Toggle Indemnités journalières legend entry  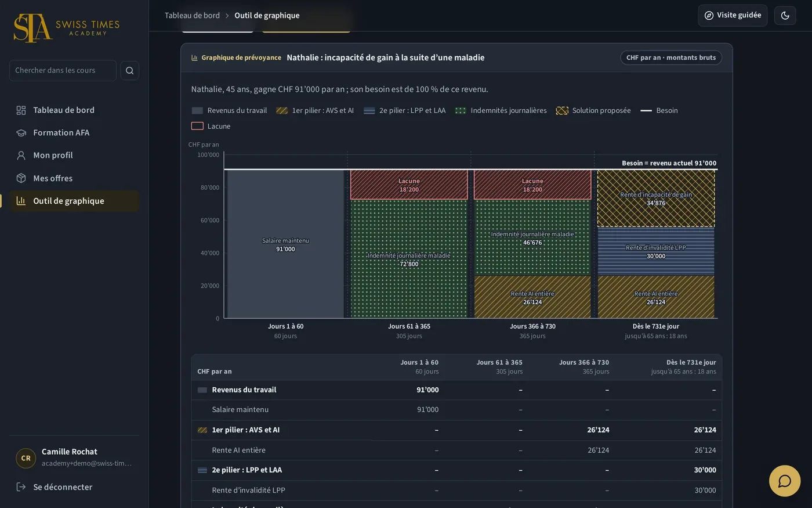coord(501,110)
